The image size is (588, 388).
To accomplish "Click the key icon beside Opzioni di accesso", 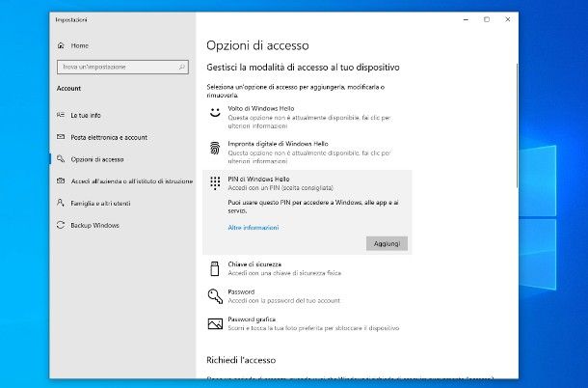I will (x=61, y=159).
